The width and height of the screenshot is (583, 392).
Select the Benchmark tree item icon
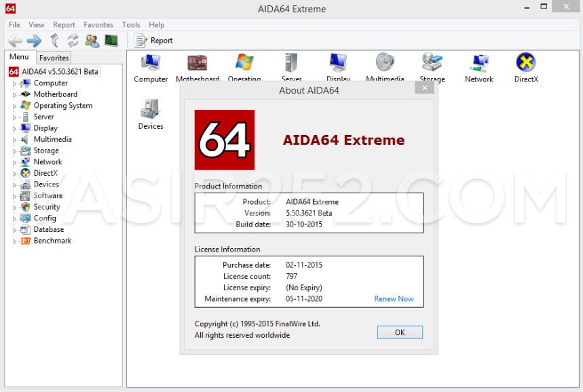pyautogui.click(x=25, y=241)
